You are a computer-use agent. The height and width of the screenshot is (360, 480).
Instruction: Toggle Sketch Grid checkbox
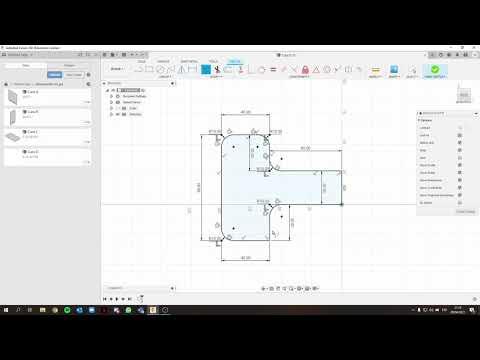pyautogui.click(x=460, y=143)
